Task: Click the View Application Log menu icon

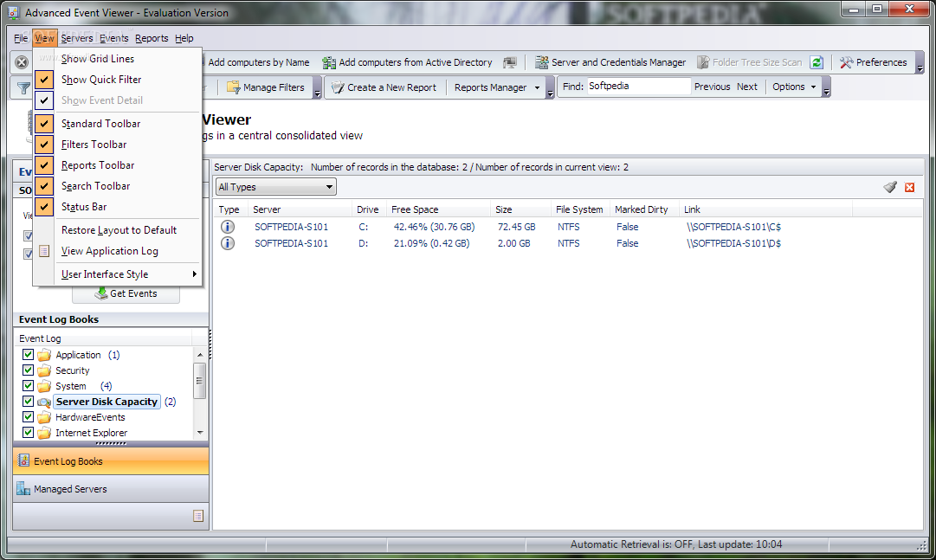Action: tap(44, 251)
